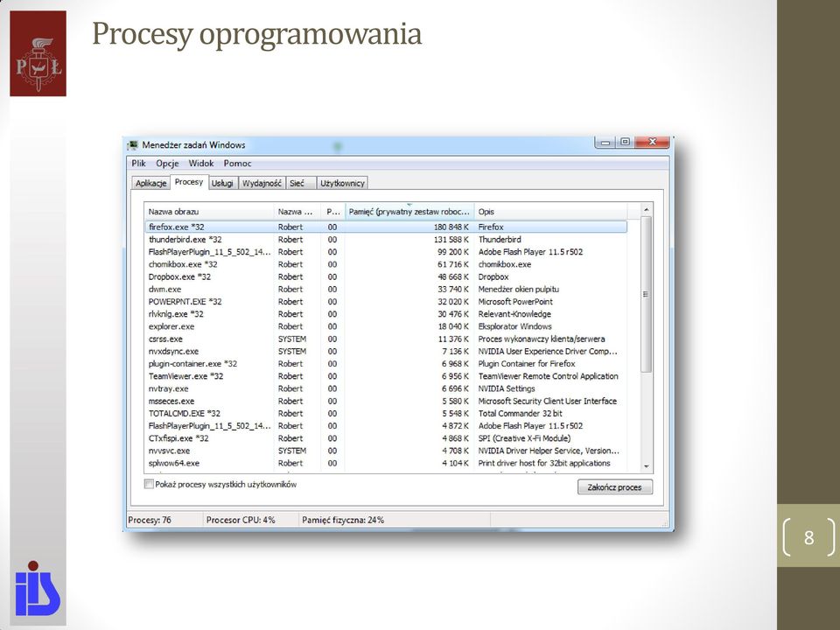
Task: Select the thunderbird.exe *32 process
Action: tap(386, 240)
